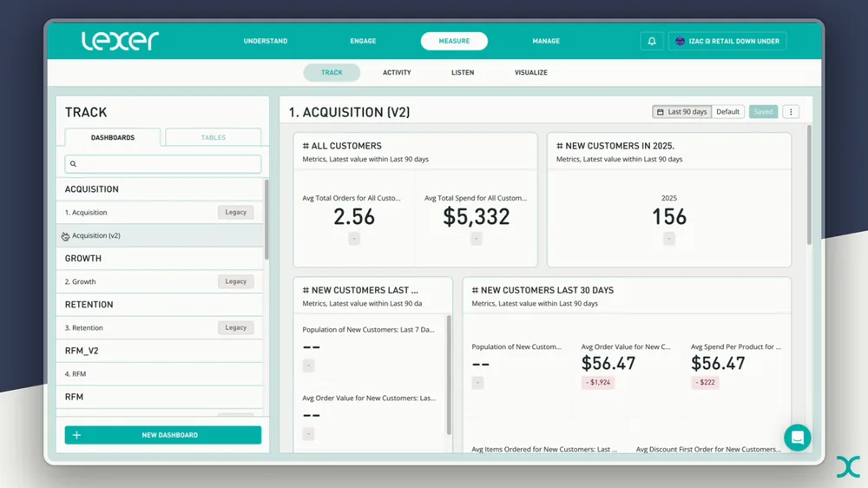Click the New Customers Last card scrollbar
The width and height of the screenshot is (868, 488).
(449, 376)
